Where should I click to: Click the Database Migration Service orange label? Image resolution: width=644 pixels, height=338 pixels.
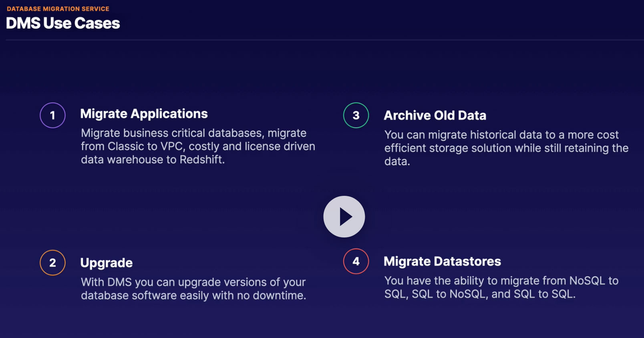click(x=58, y=9)
